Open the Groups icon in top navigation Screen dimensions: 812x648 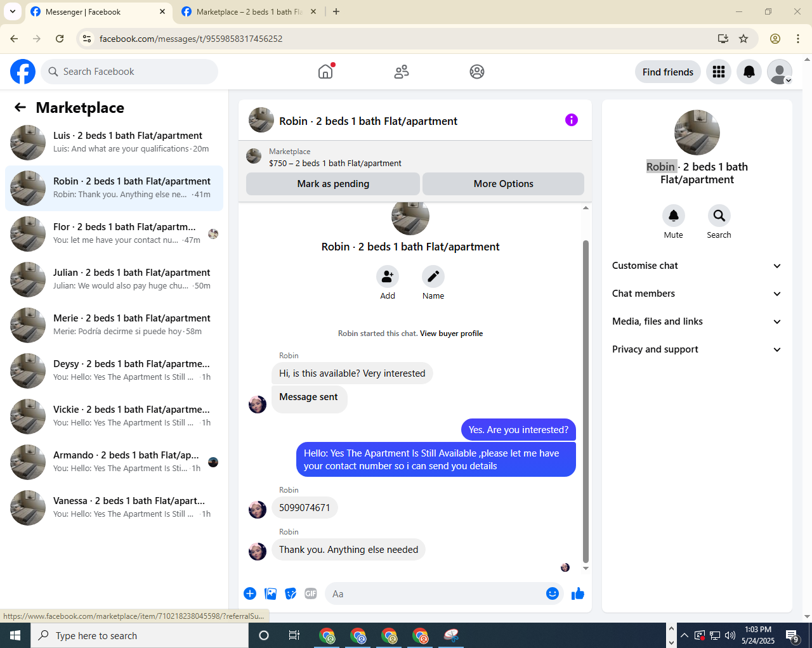[477, 72]
